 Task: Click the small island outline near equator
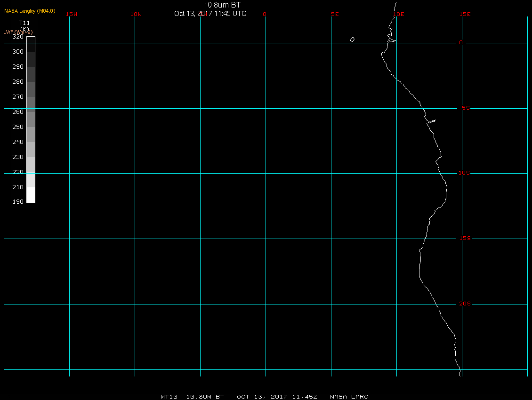pos(352,40)
